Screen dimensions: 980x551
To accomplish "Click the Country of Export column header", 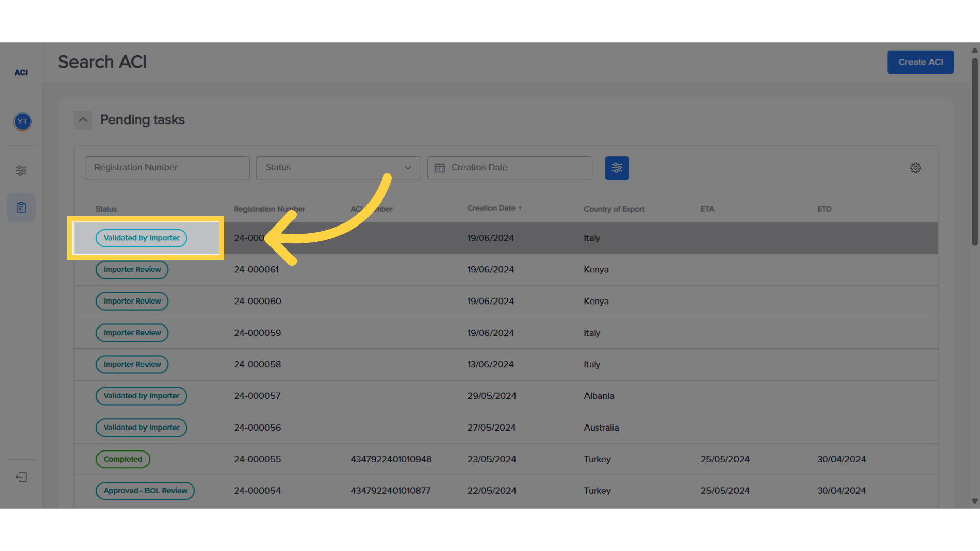I will tap(614, 209).
